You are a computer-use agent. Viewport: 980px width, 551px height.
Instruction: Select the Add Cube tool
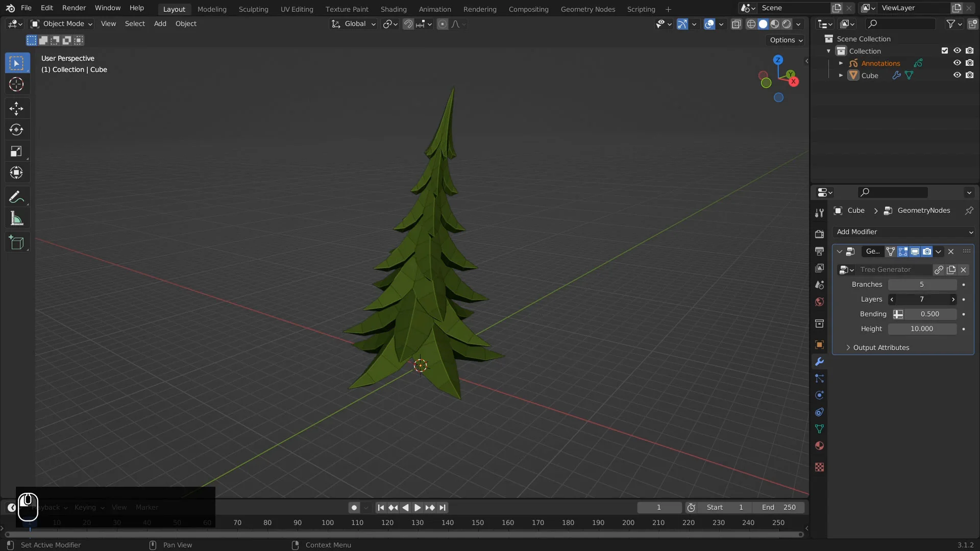(16, 243)
